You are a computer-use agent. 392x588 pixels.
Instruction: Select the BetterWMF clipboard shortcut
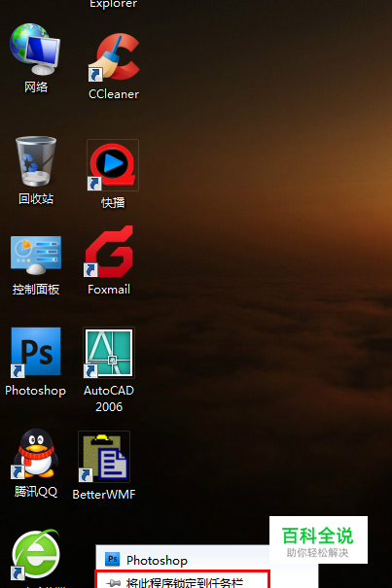coord(104,457)
